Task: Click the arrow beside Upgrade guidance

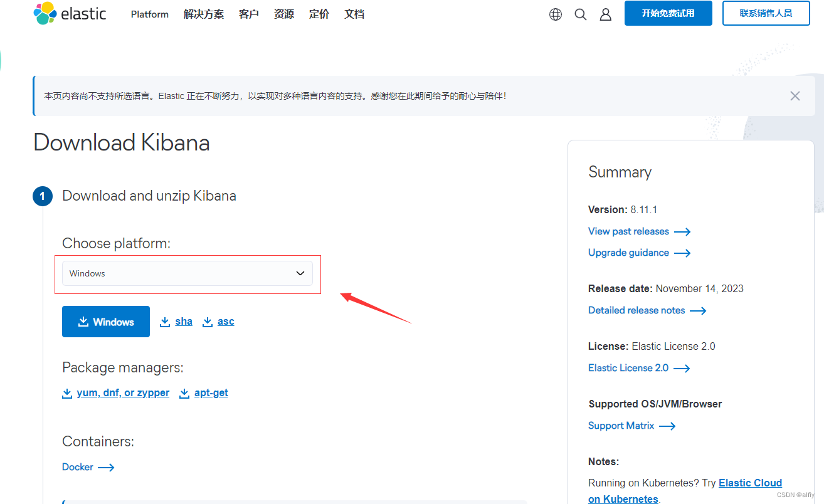Action: click(x=682, y=253)
